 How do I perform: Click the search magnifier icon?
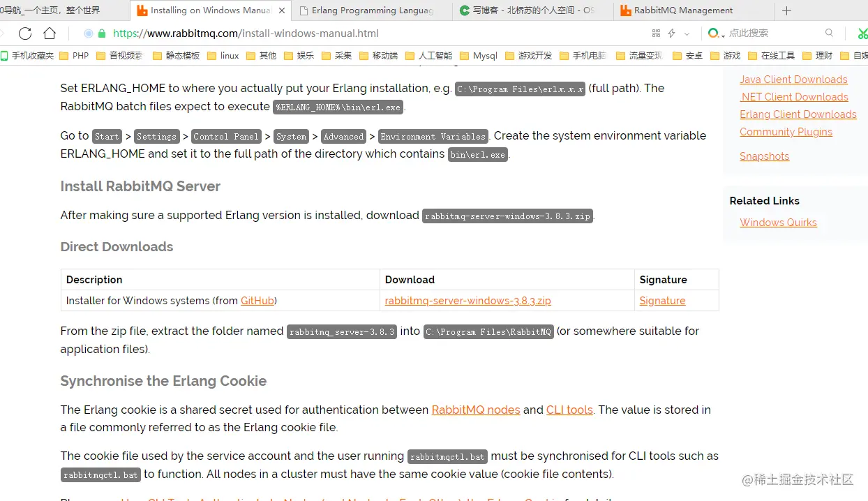829,33
